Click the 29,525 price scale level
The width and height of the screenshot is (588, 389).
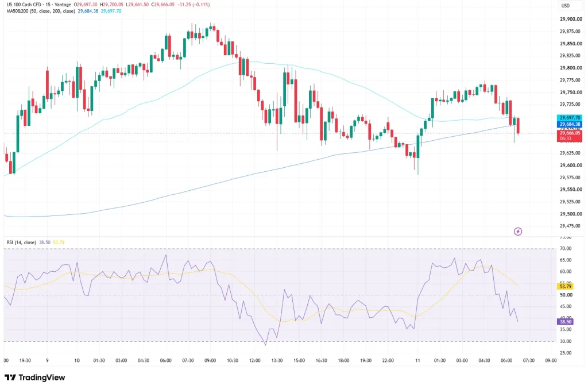click(571, 202)
